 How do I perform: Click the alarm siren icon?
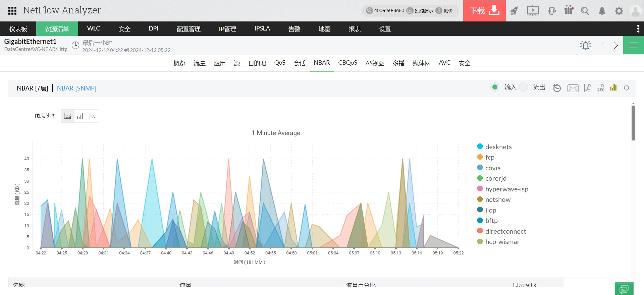585,45
